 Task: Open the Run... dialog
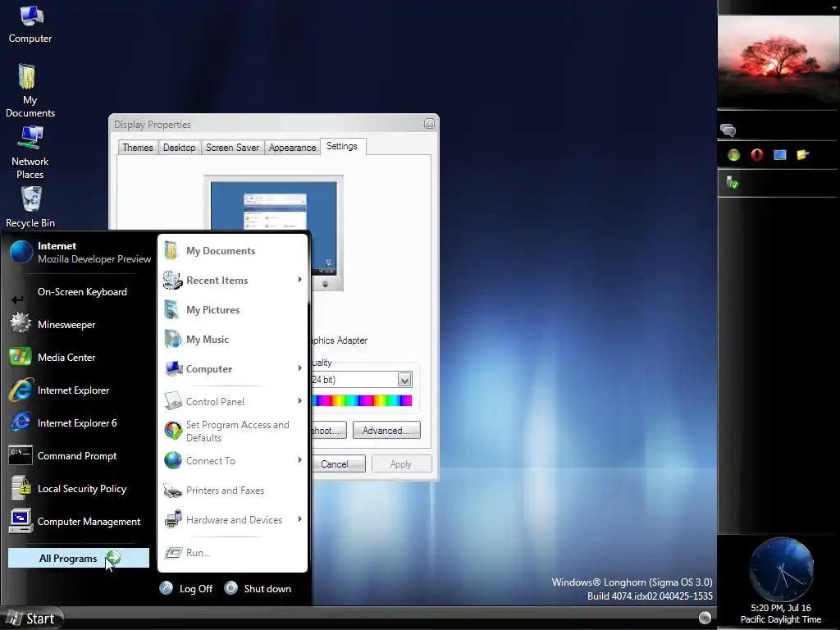233,552
